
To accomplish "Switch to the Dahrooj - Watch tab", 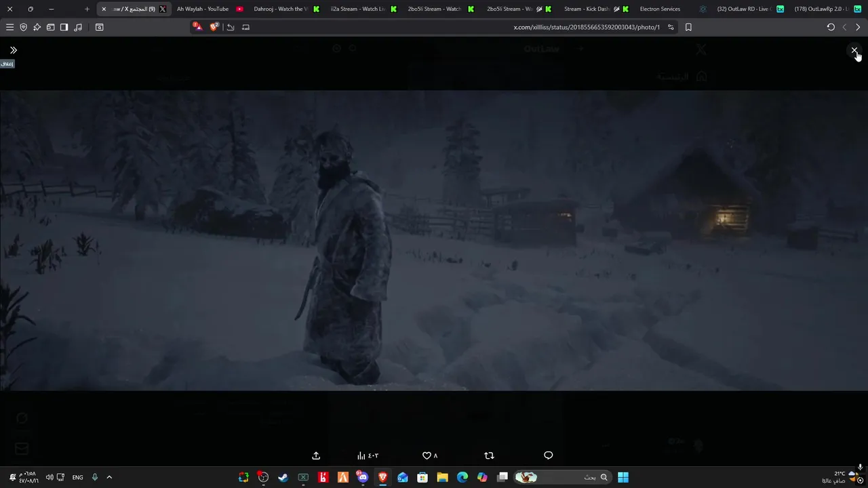I will click(287, 9).
